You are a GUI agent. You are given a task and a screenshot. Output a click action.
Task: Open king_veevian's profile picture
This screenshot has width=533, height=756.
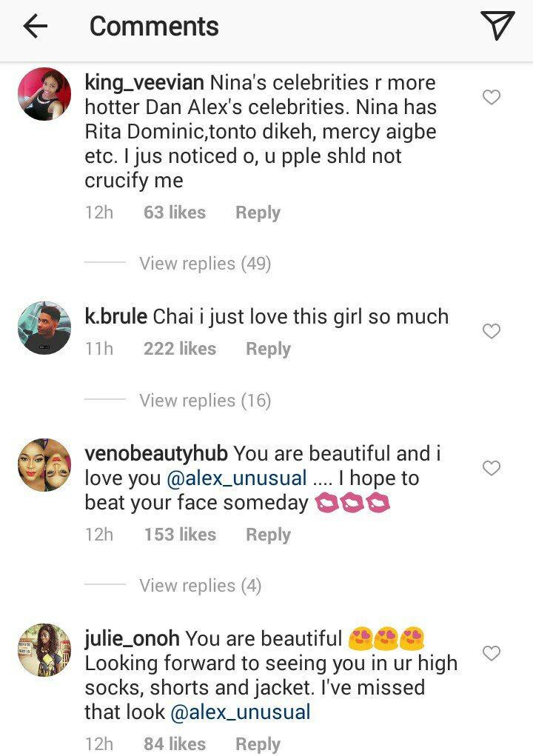click(x=44, y=94)
